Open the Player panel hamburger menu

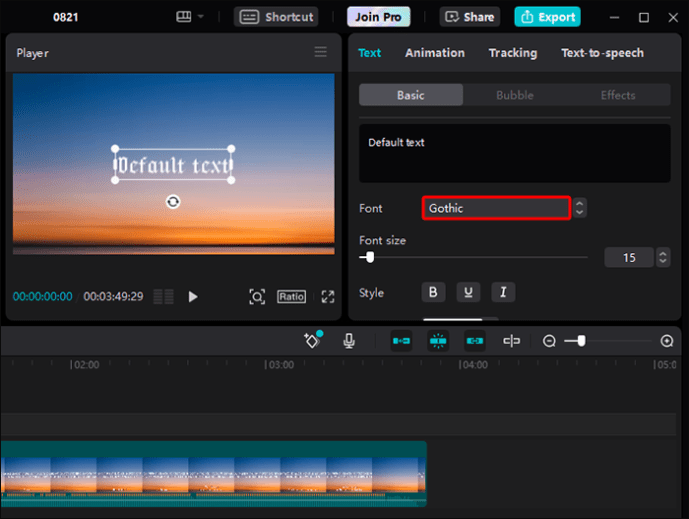320,52
